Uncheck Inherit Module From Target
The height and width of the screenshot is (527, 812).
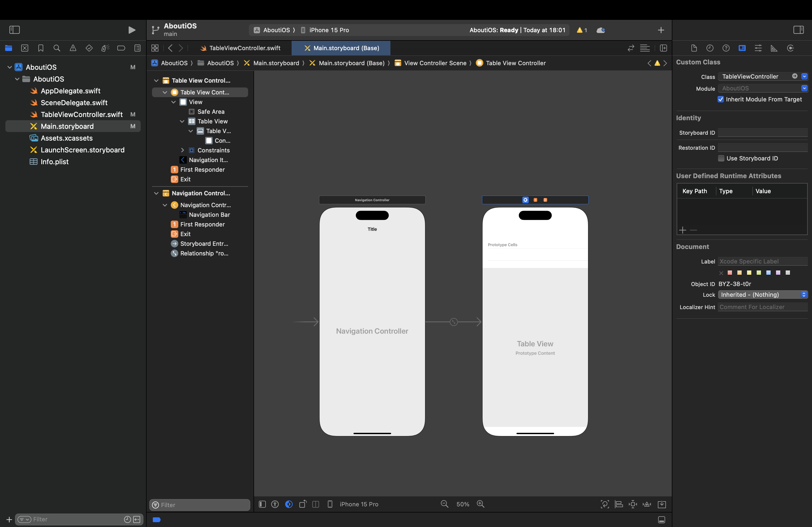click(x=720, y=99)
